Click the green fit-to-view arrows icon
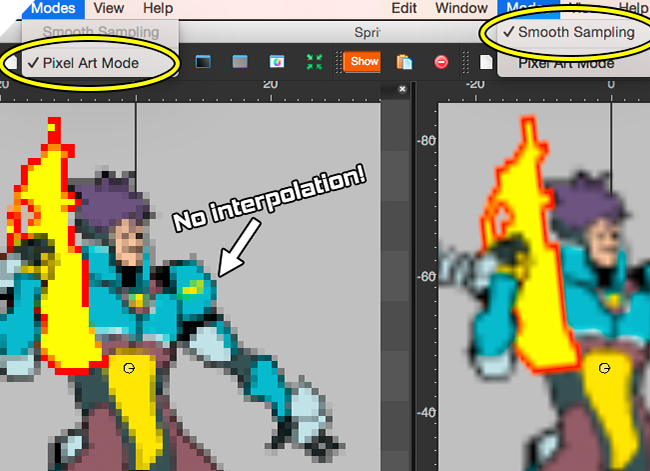This screenshot has height=471, width=650. [x=314, y=62]
